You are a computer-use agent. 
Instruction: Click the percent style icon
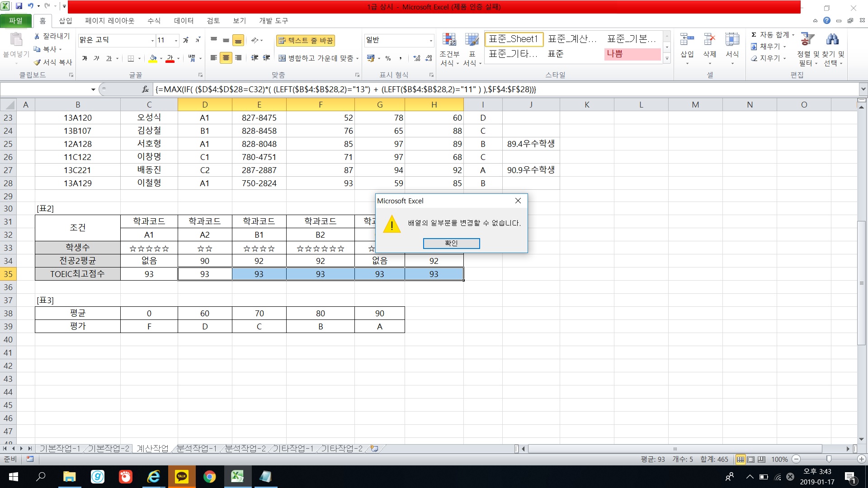(x=388, y=58)
